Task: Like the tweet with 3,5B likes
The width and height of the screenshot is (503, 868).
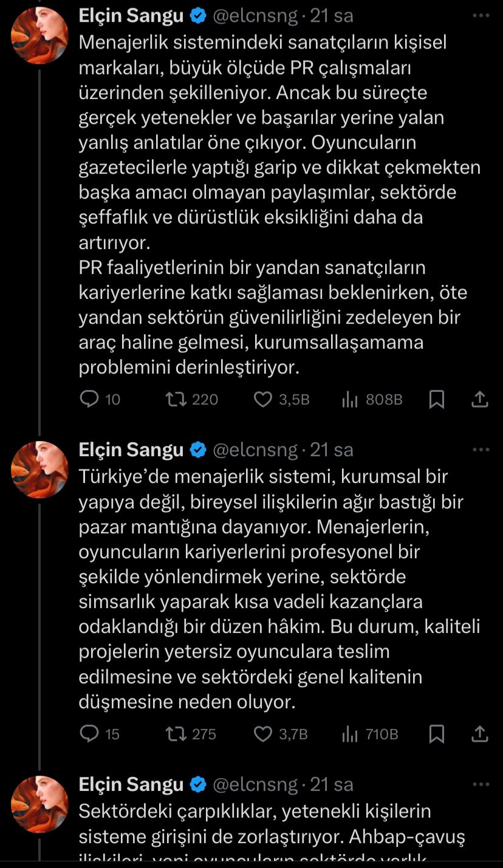Action: 262,399
